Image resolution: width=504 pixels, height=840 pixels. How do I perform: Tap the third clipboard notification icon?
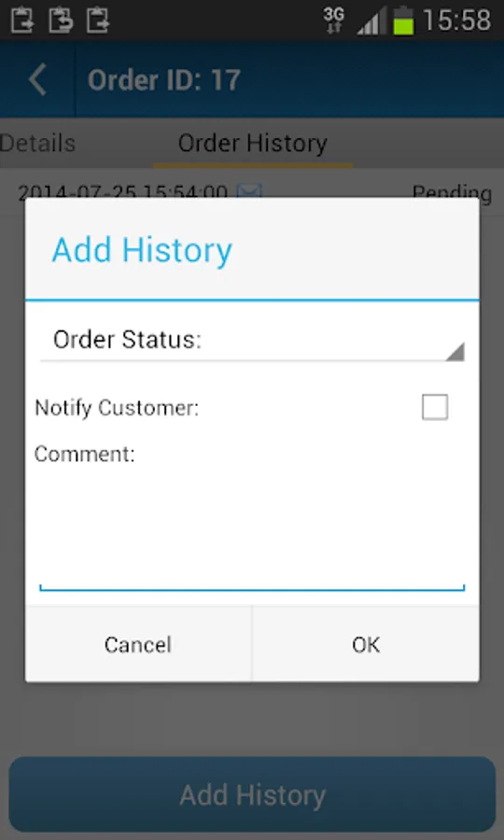(99, 20)
